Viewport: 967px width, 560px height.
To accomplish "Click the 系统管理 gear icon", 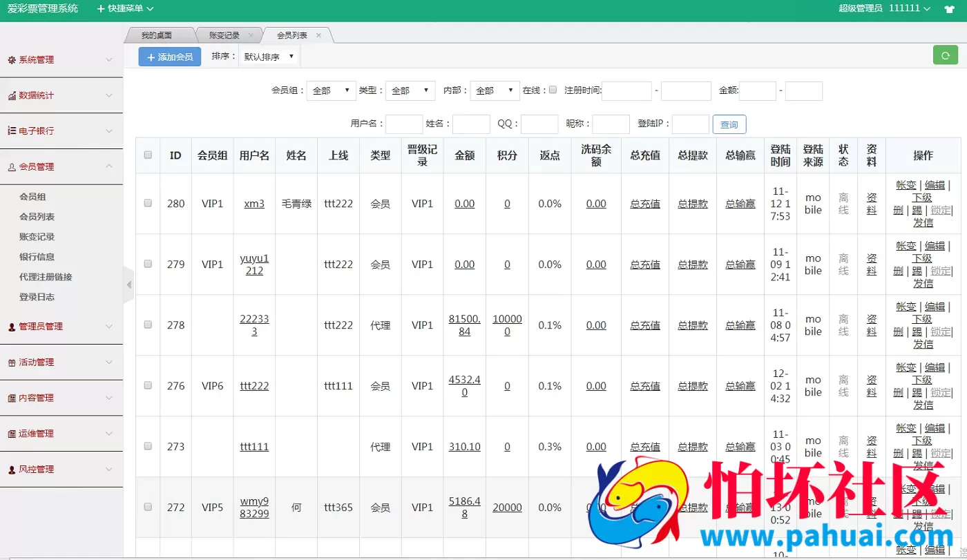I will pos(12,60).
